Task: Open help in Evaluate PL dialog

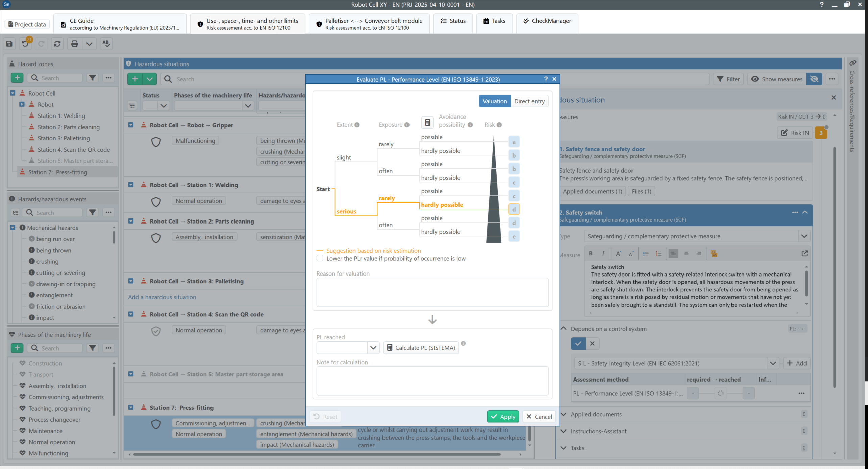Action: [546, 79]
